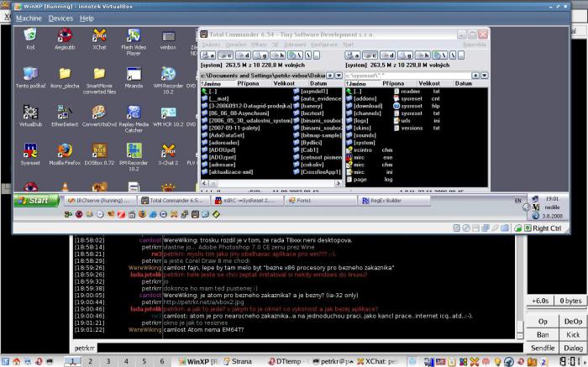The width and height of the screenshot is (588, 367).
Task: Click the DeOp button in XChat
Action: (x=573, y=322)
